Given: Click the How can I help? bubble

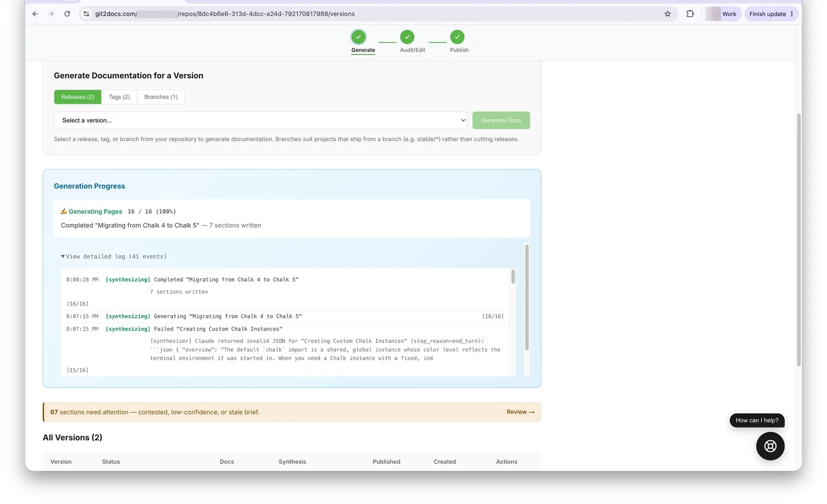Looking at the screenshot, I should (757, 420).
